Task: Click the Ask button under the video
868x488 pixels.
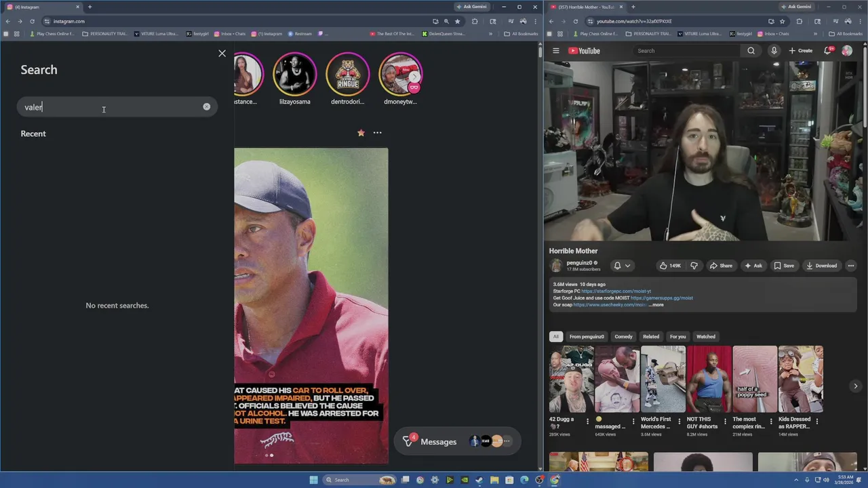Action: pyautogui.click(x=753, y=266)
